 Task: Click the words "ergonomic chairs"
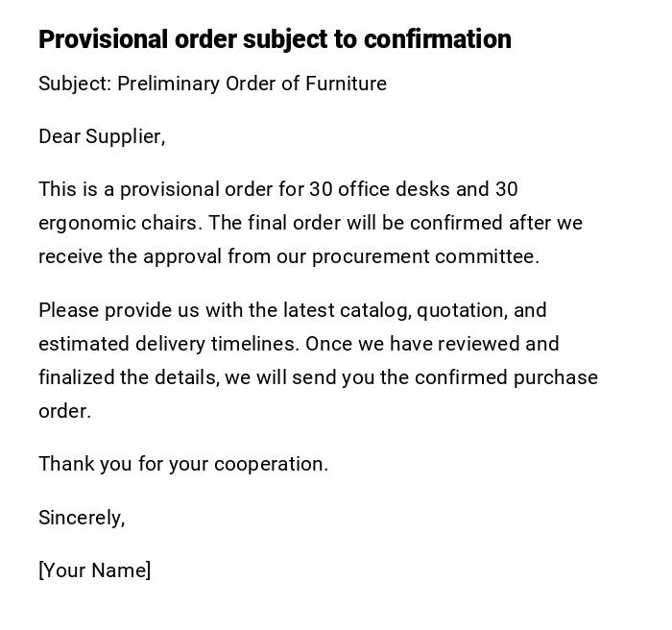pyautogui.click(x=119, y=223)
